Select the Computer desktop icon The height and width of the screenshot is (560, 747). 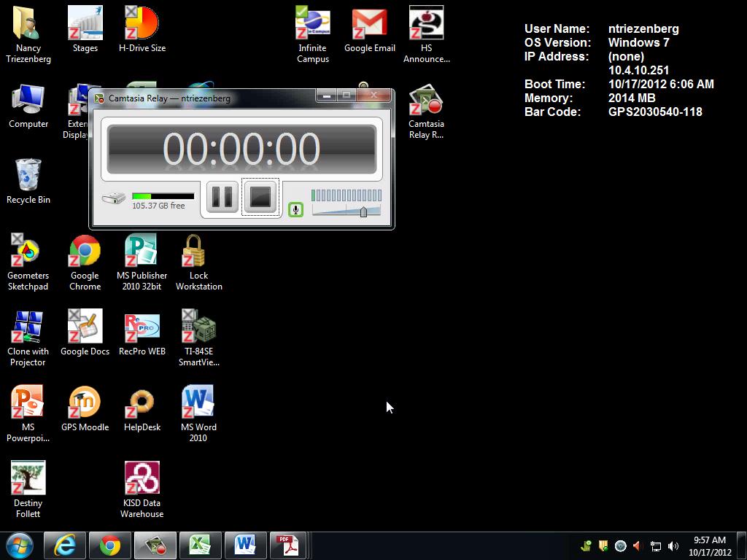(28, 106)
